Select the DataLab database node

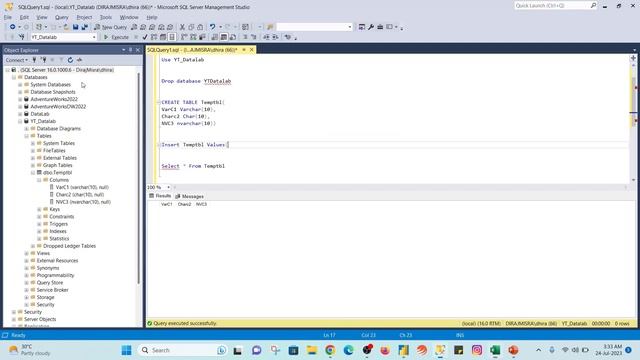pos(40,114)
